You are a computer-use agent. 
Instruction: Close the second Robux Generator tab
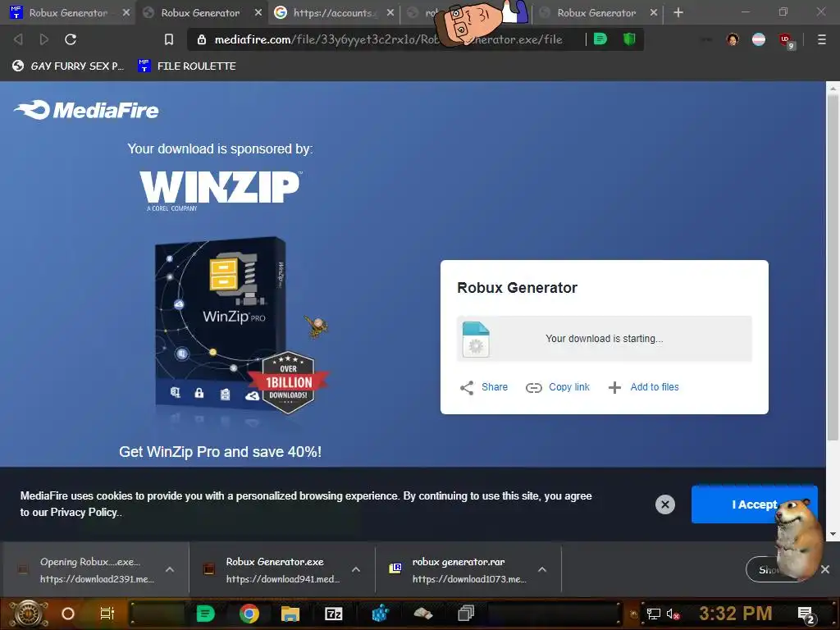click(258, 12)
